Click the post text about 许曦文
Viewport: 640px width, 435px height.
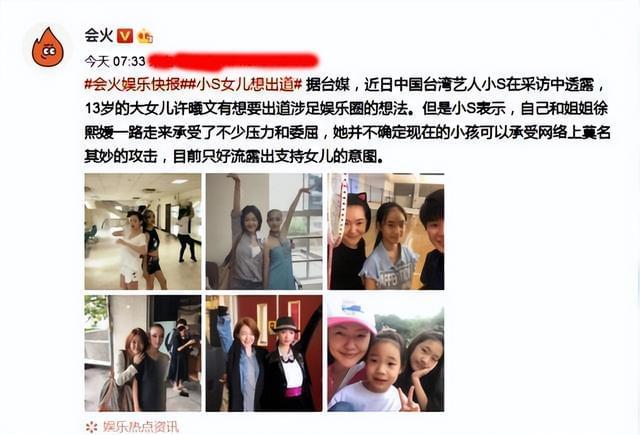346,121
